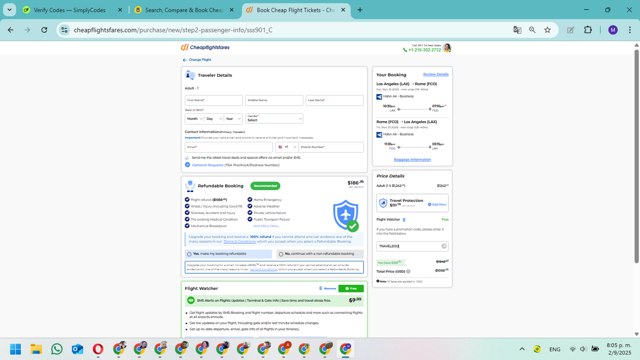Image resolution: width=640 pixels, height=360 pixels.
Task: Click the site info icon in address bar
Action: click(x=64, y=30)
